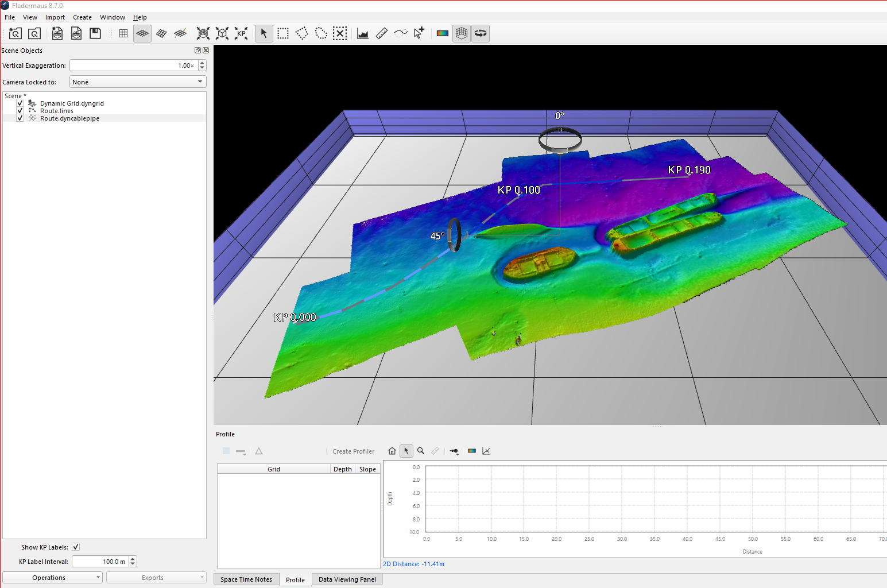Select the magnifier zoom tool in Profile panel
Image resolution: width=887 pixels, height=588 pixels.
coord(421,451)
